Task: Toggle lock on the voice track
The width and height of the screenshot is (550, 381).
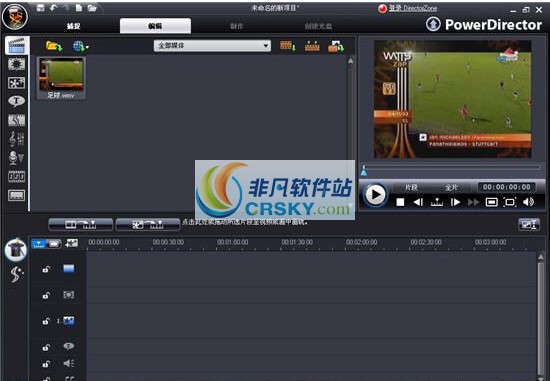Action: pos(46,363)
